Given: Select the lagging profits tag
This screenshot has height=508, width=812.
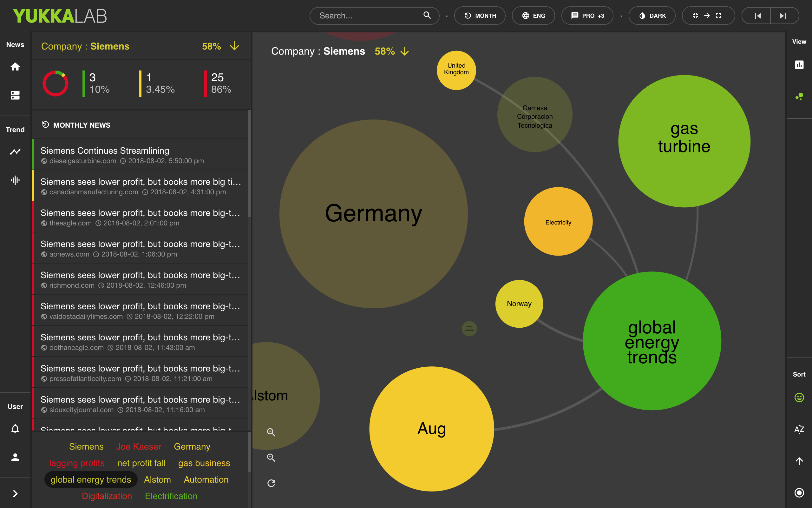Looking at the screenshot, I should pyautogui.click(x=77, y=463).
